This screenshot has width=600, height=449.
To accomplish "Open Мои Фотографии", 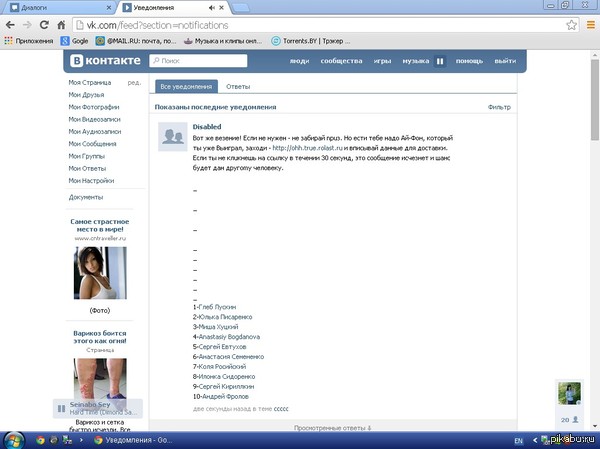I will point(94,107).
